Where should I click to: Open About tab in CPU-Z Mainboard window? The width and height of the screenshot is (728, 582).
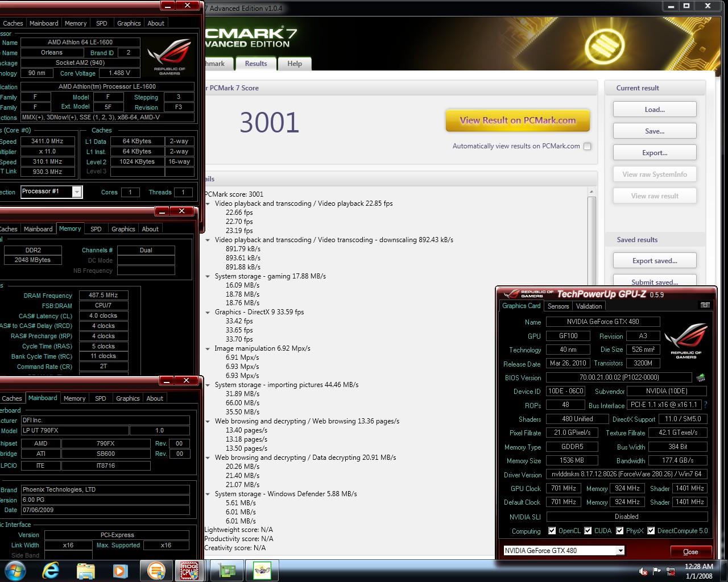155,398
